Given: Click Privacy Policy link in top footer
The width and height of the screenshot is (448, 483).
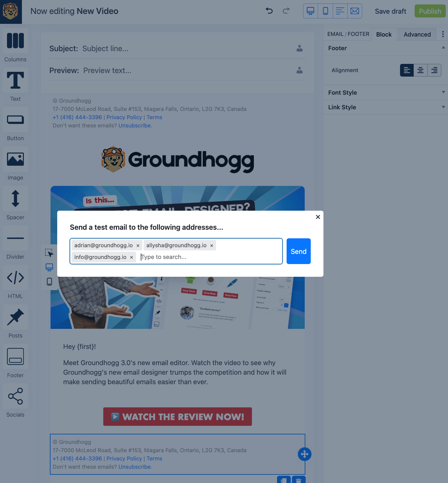Looking at the screenshot, I should [124, 117].
